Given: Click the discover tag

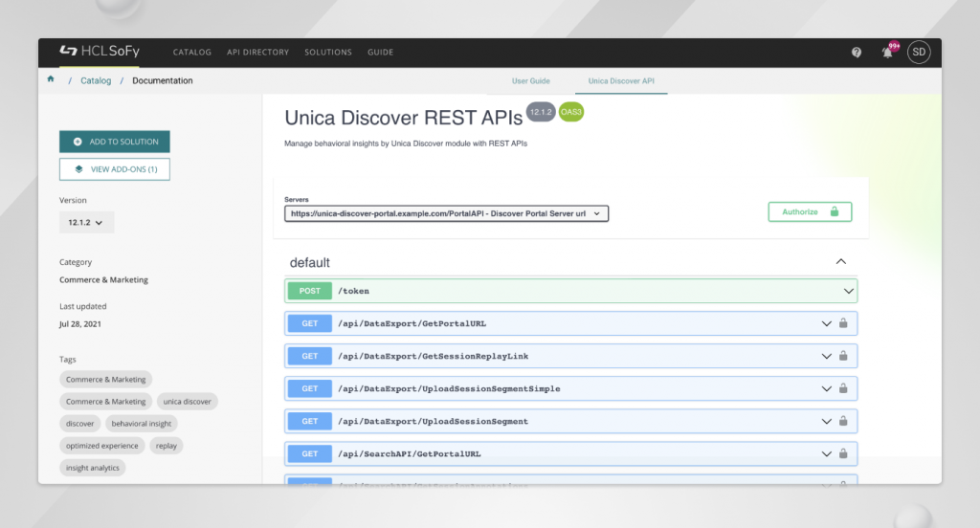Looking at the screenshot, I should 80,424.
